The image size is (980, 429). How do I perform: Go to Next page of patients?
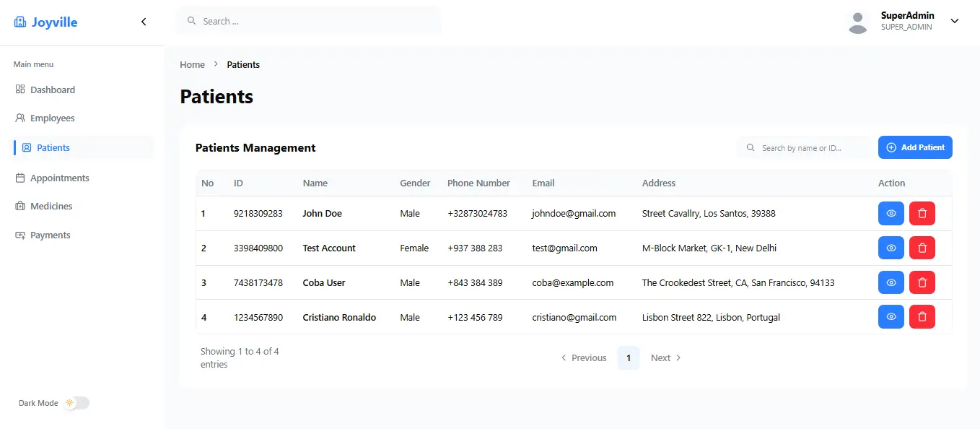coord(665,357)
